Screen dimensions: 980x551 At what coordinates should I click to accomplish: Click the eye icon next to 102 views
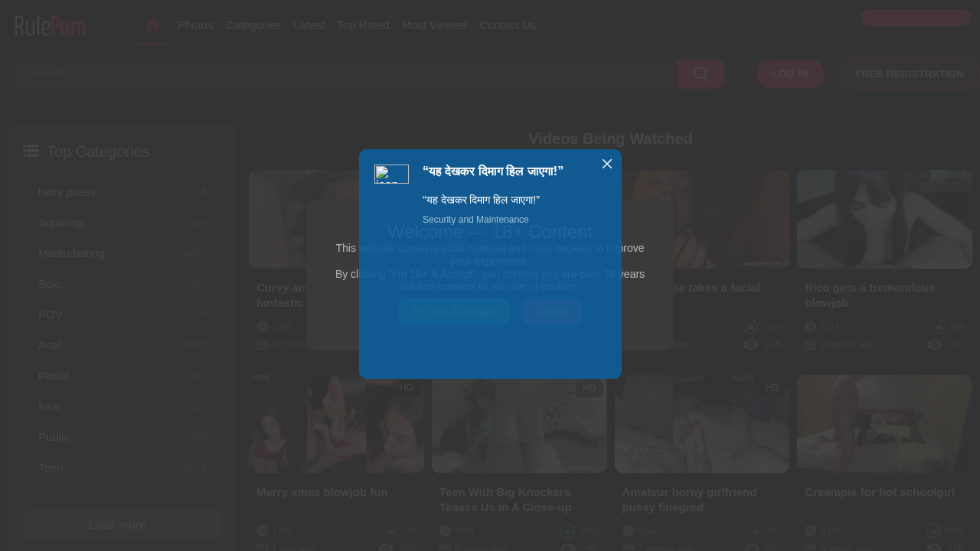point(386,548)
